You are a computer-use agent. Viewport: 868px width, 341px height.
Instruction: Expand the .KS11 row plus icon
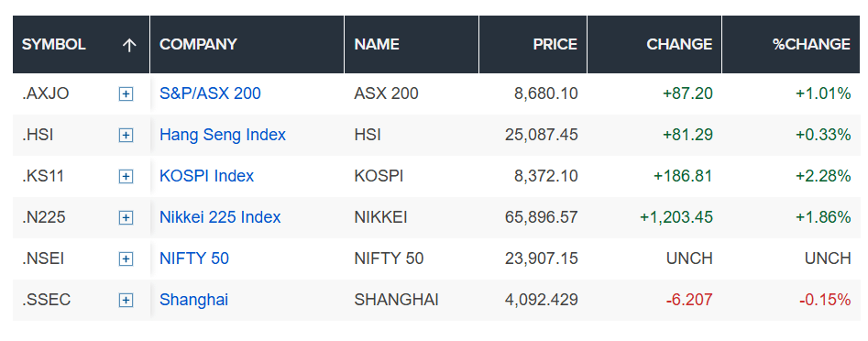126,177
